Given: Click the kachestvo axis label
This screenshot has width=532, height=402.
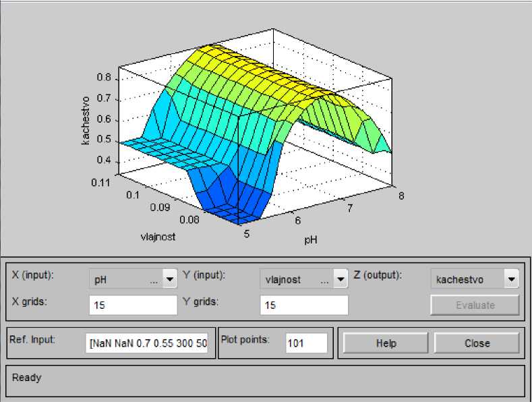Looking at the screenshot, I should coord(85,121).
